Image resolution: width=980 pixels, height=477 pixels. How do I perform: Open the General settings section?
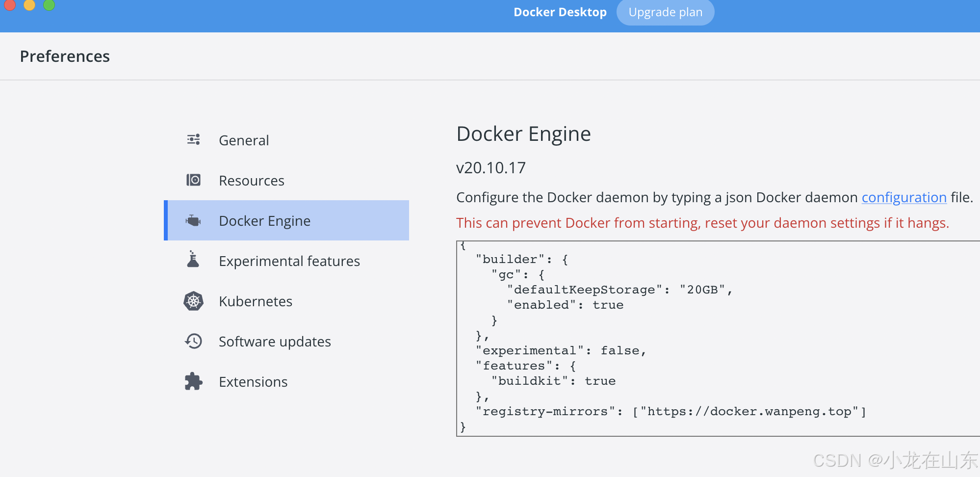[x=286, y=140]
